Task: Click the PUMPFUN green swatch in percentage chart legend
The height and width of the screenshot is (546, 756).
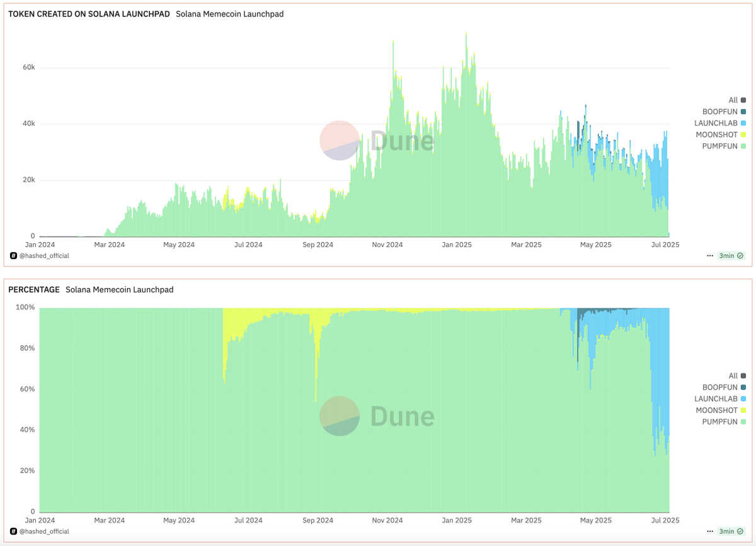Action: [x=744, y=422]
